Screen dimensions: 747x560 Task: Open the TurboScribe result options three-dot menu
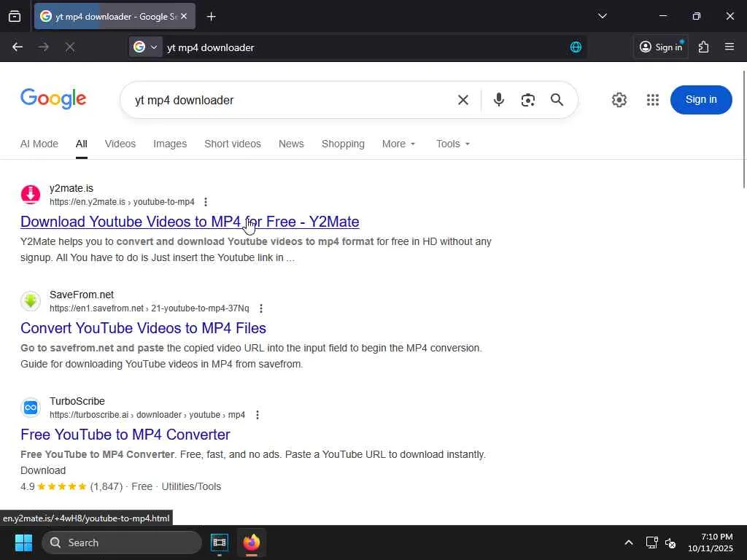pyautogui.click(x=258, y=415)
